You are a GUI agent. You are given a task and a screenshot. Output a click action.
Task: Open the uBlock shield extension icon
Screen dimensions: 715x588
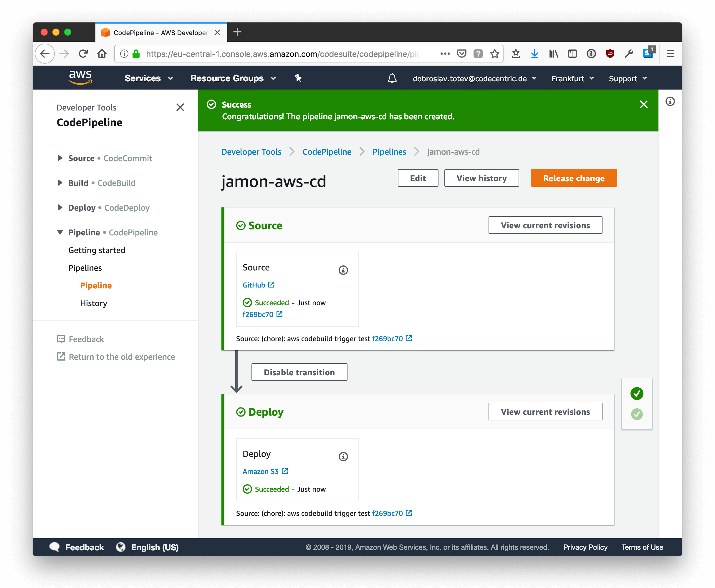pos(610,54)
